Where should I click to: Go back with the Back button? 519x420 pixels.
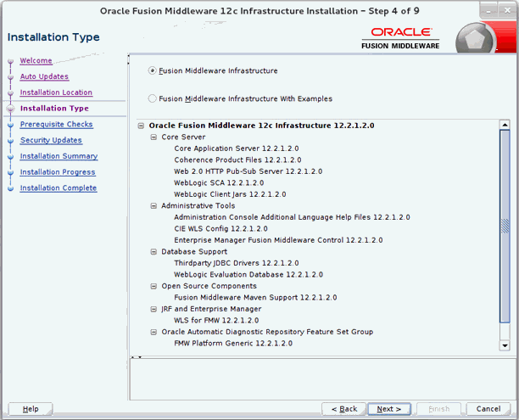[x=344, y=409]
